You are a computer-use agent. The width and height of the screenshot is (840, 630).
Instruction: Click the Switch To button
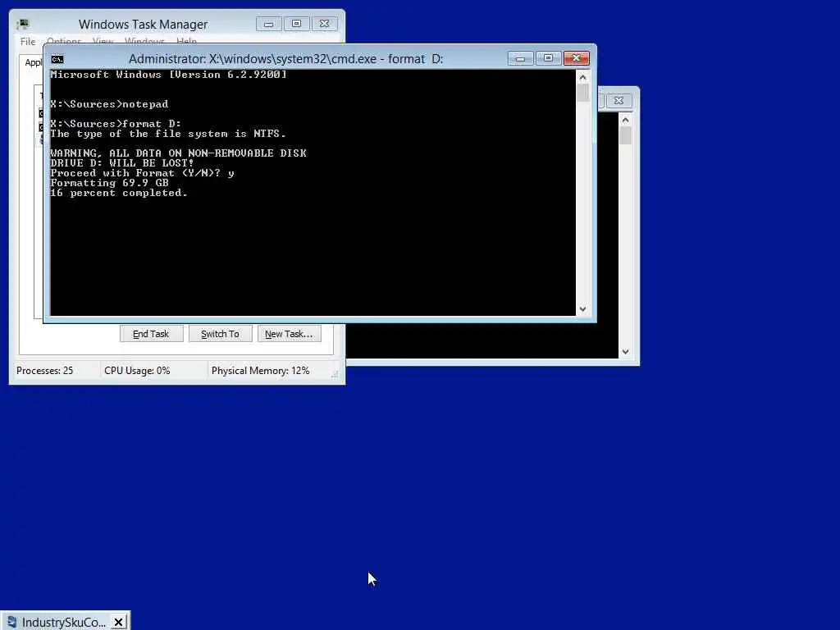[x=220, y=334]
